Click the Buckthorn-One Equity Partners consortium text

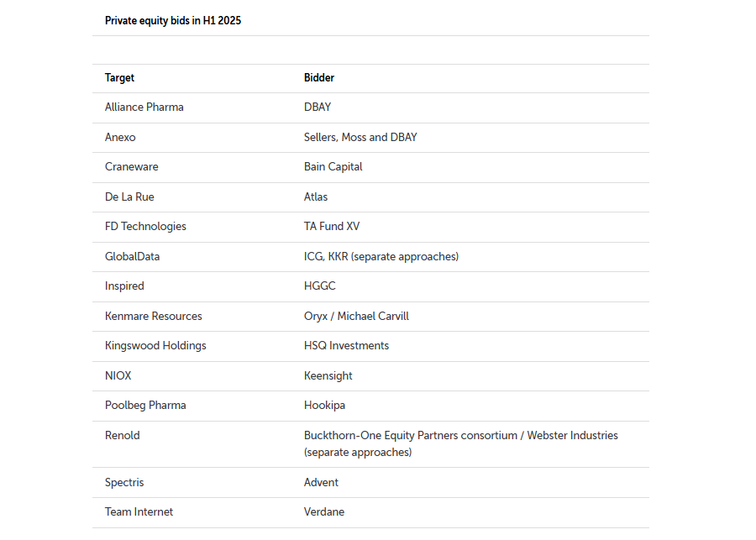point(410,435)
